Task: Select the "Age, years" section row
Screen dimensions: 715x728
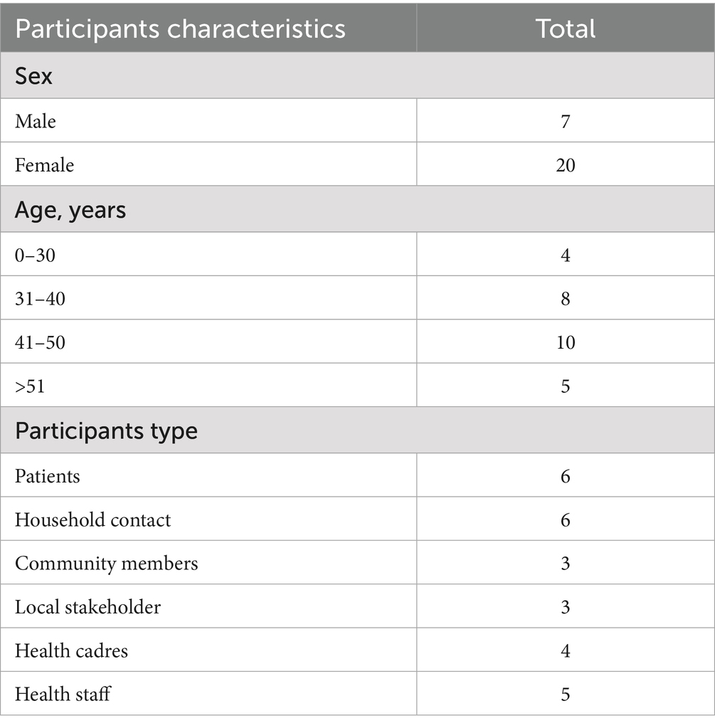Action: [x=70, y=210]
